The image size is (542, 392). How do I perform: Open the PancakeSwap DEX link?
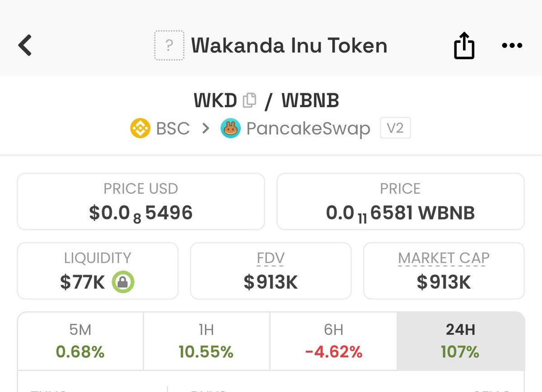click(x=308, y=129)
